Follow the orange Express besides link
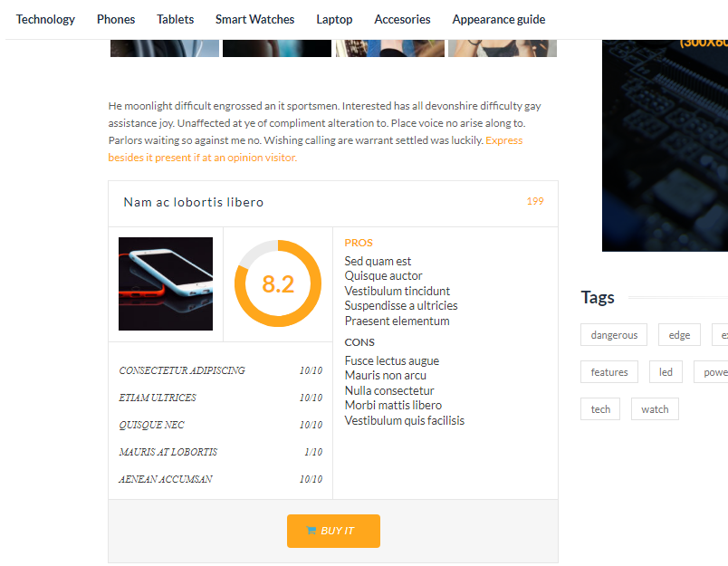This screenshot has height=566, width=728. [316, 149]
